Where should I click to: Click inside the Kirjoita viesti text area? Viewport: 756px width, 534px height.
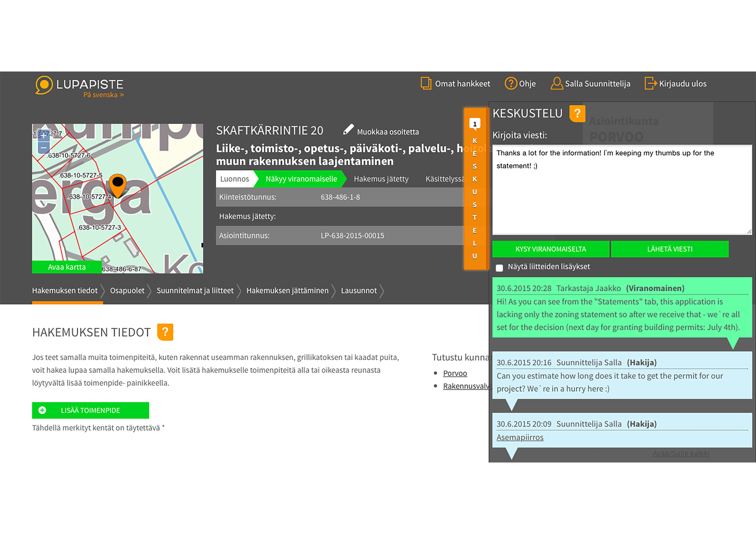pyautogui.click(x=621, y=197)
